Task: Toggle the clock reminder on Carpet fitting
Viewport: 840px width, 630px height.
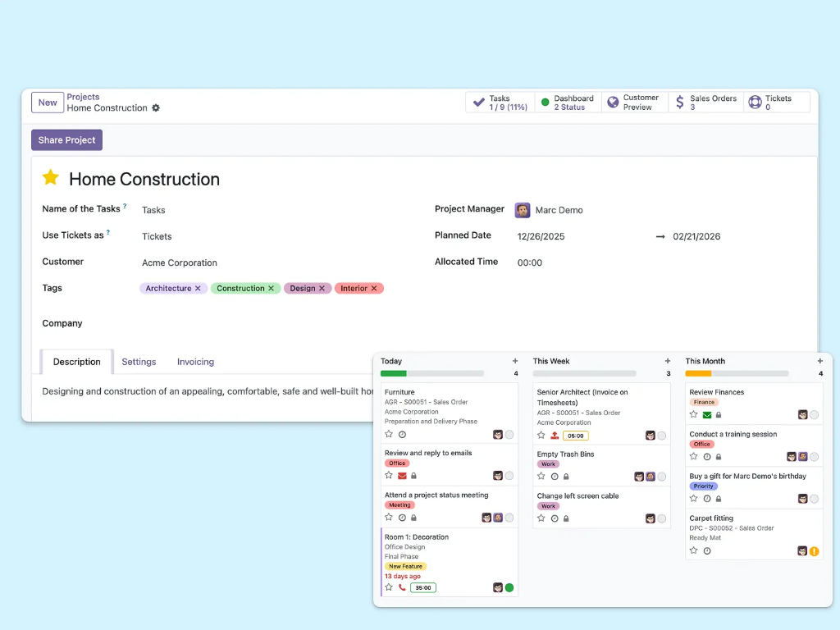Action: pos(707,550)
